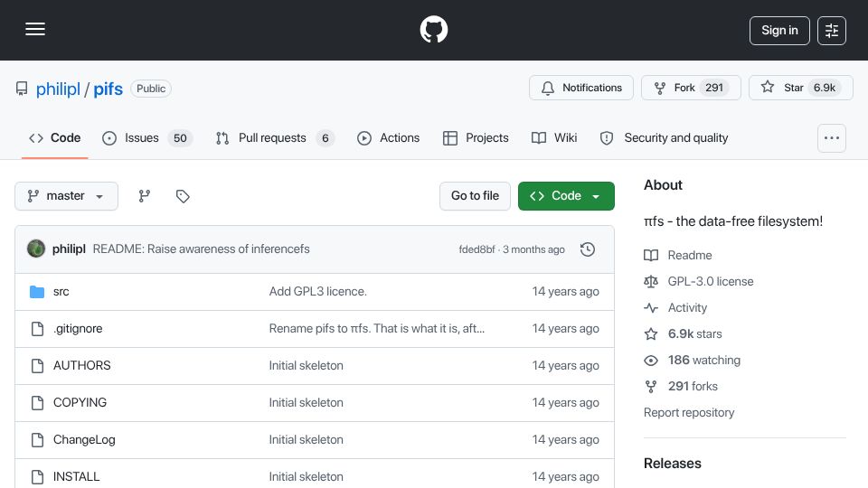Open the Issues tab
This screenshot has width=868, height=488.
coord(147,137)
